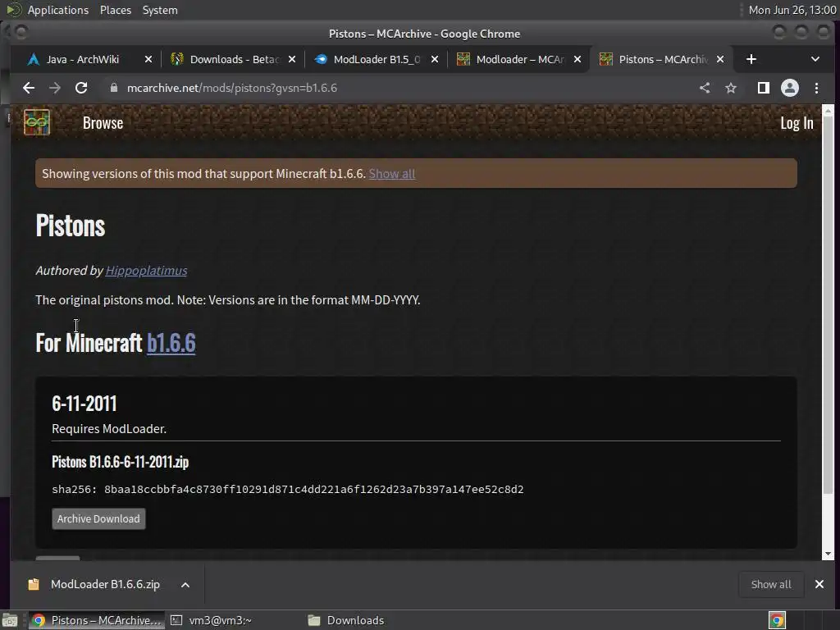Close the downloads bar

pos(819,584)
